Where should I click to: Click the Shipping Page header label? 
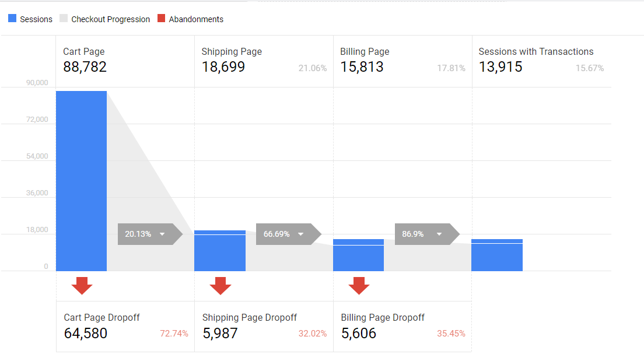[232, 51]
